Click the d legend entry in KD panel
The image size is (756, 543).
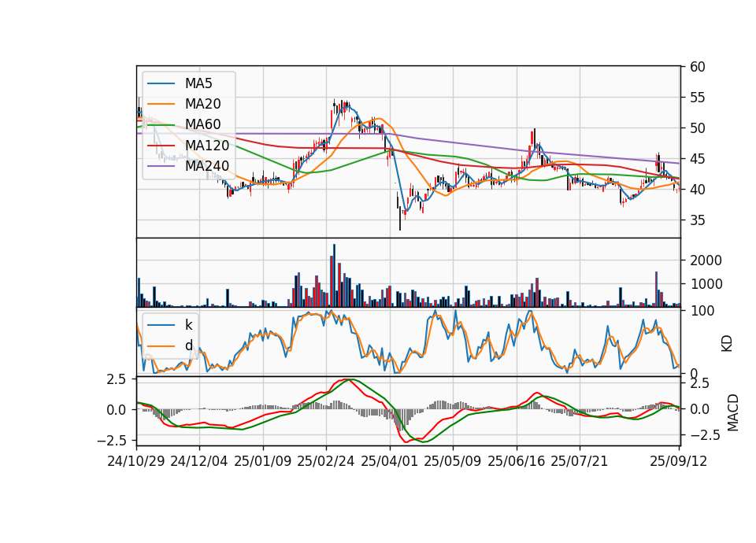188,345
